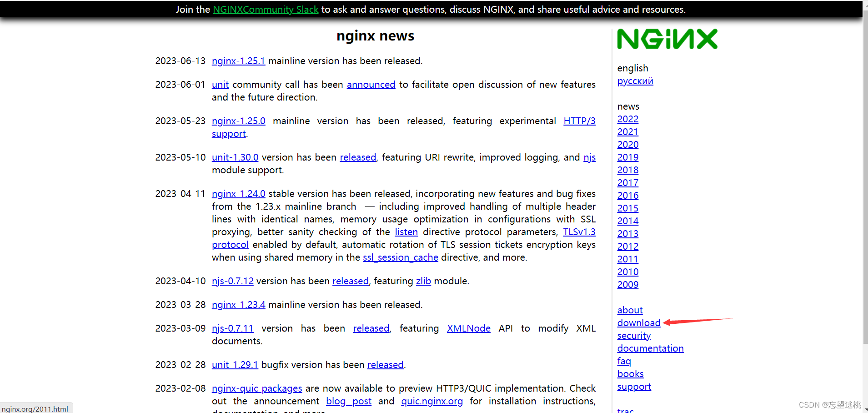Screen dimensions: 868x413
Task: Select the 2023-04-11 date text
Action: [x=181, y=194]
